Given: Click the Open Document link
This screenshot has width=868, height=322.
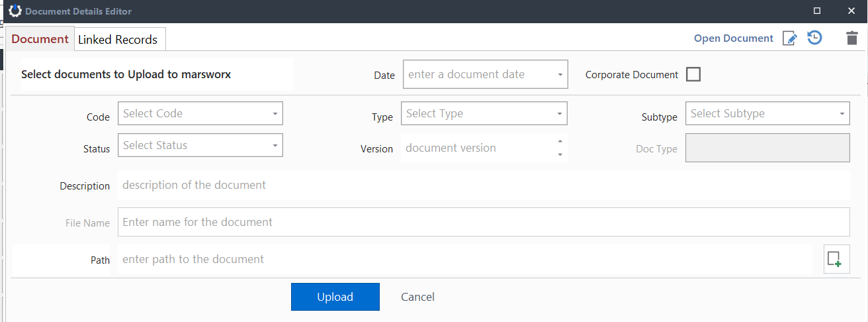Looking at the screenshot, I should [734, 38].
